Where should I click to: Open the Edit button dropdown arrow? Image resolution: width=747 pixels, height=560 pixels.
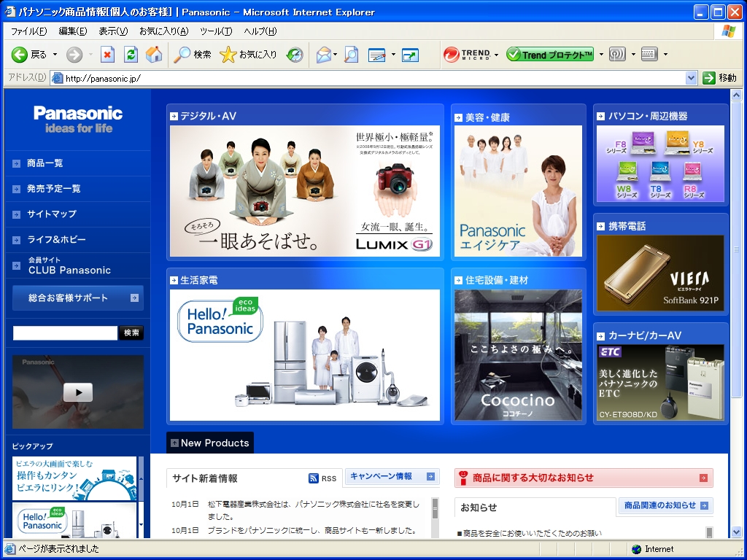coord(393,55)
